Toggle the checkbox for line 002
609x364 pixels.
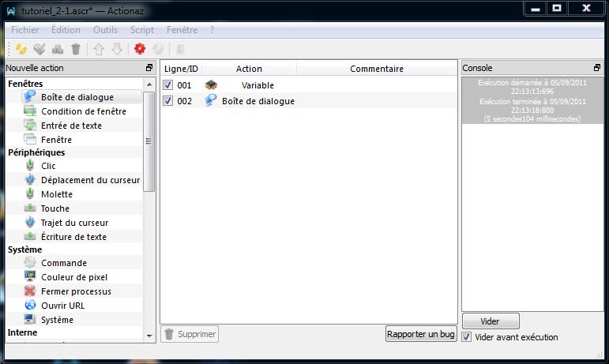click(167, 101)
